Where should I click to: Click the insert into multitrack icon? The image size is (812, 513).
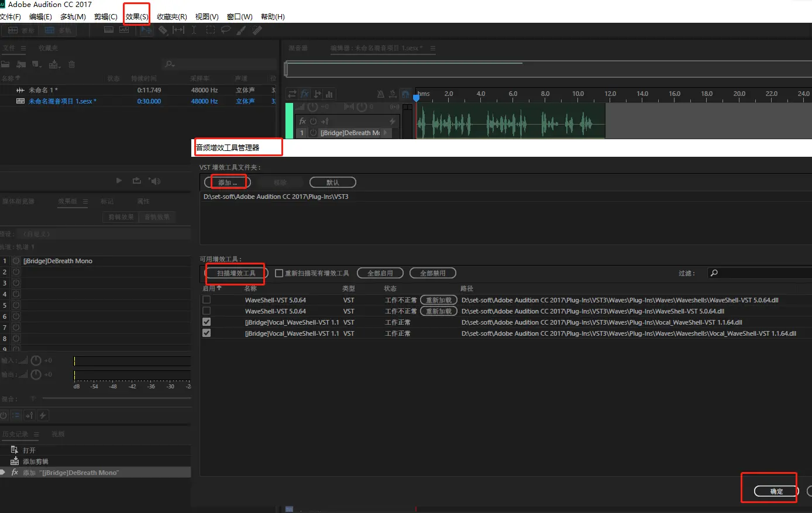coord(54,64)
